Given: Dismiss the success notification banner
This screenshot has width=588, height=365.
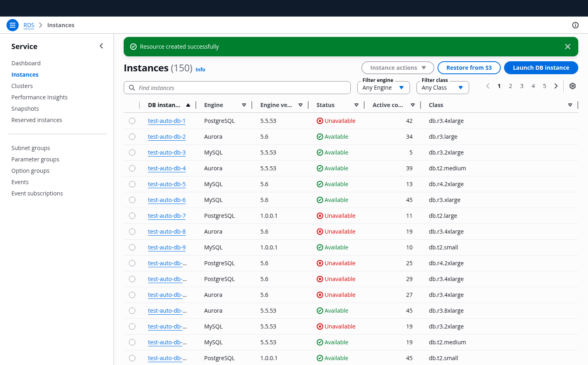Looking at the screenshot, I should (568, 47).
